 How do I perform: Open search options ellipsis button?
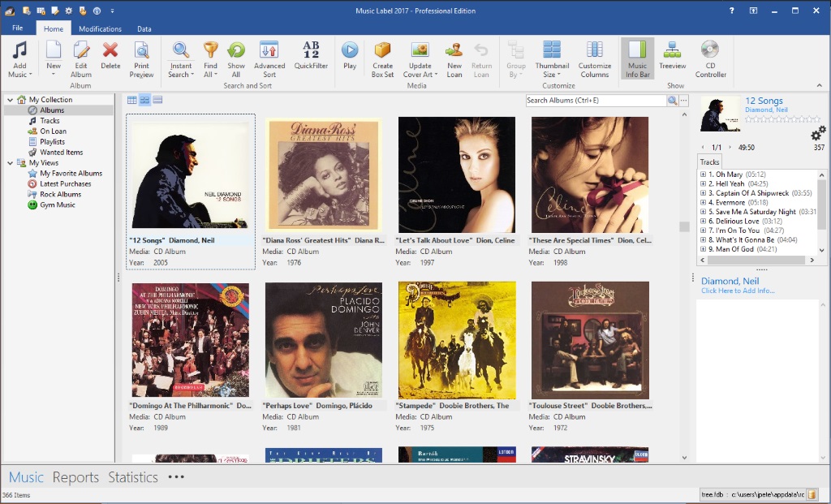pyautogui.click(x=683, y=100)
